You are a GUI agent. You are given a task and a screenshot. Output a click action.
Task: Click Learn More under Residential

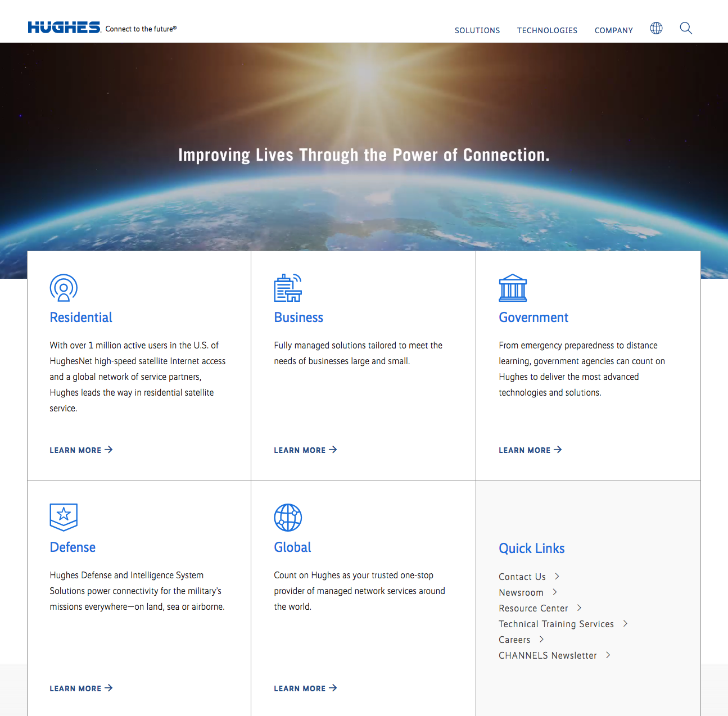point(81,450)
